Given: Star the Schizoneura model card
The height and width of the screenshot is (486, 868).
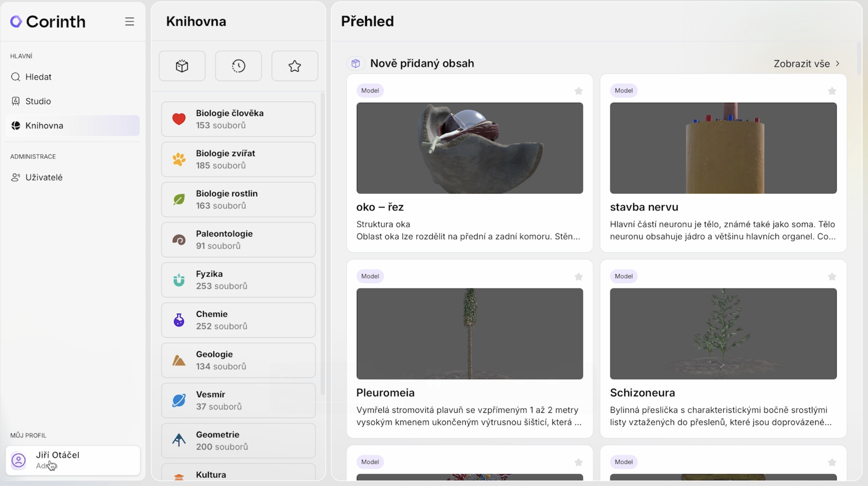Looking at the screenshot, I should [x=832, y=277].
